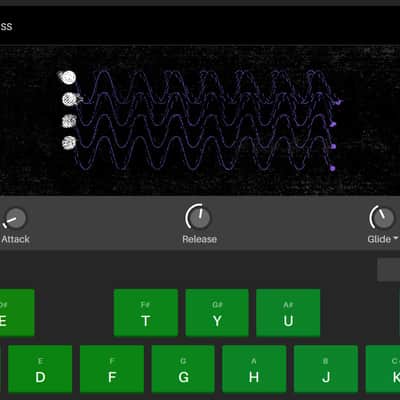
Task: Adjust the Glide knob
Action: tap(382, 217)
